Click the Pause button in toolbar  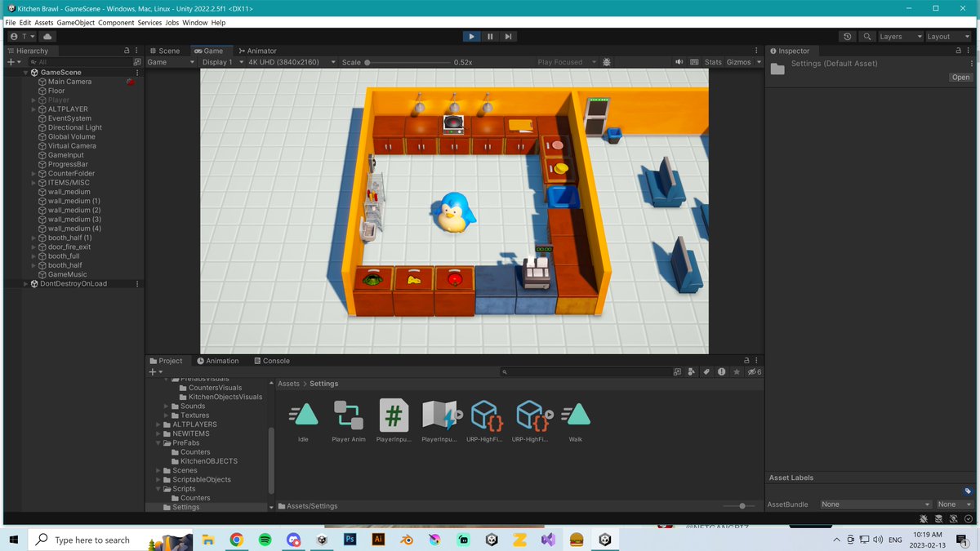point(490,37)
